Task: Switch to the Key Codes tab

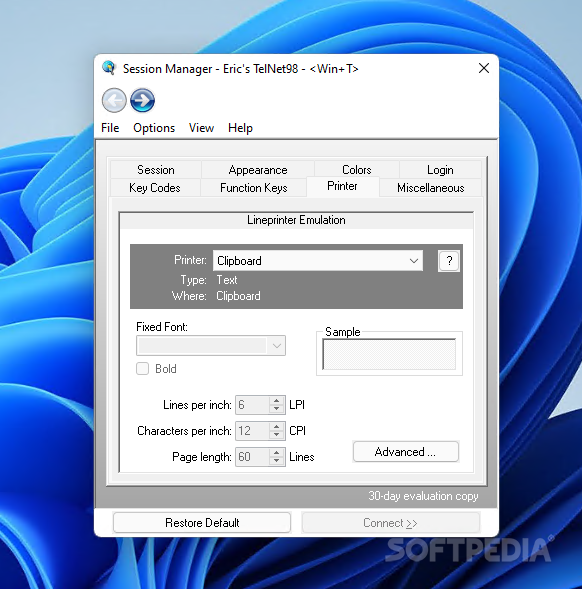Action: click(x=155, y=187)
